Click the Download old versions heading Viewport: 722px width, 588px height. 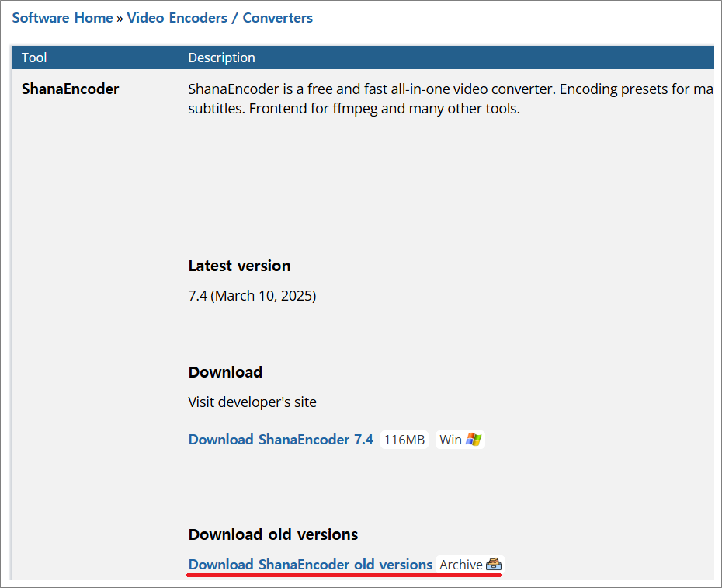[x=273, y=534]
